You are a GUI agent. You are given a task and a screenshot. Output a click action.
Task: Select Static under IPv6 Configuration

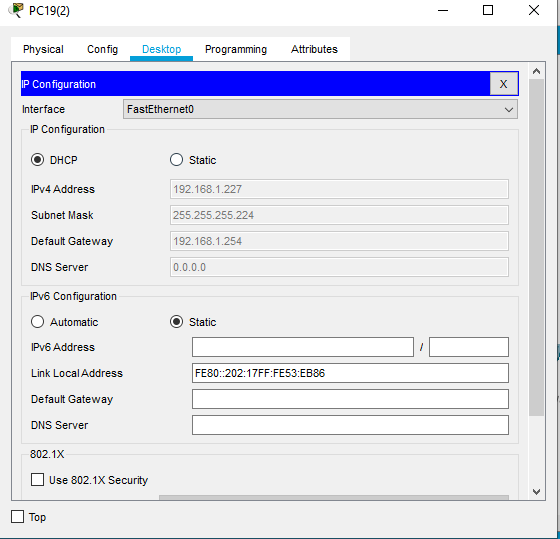176,322
